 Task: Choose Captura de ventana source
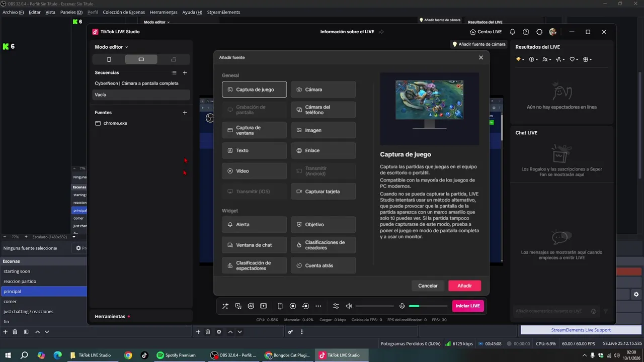255,130
